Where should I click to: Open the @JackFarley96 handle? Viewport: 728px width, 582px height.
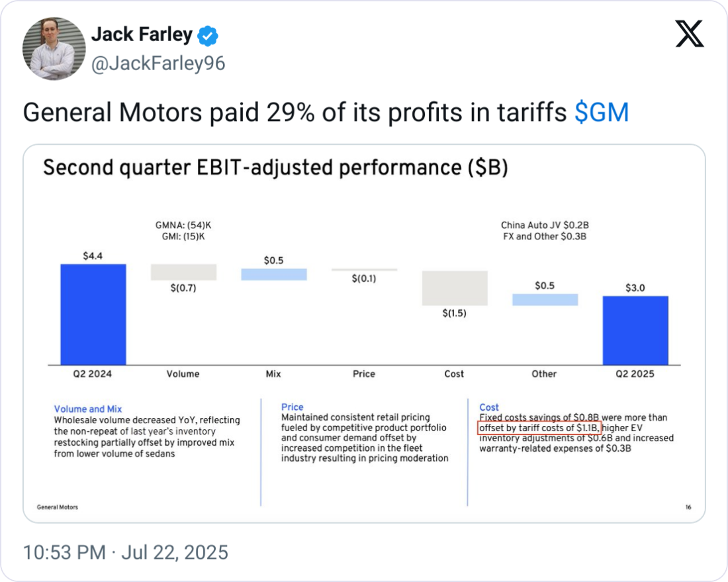coord(158,63)
